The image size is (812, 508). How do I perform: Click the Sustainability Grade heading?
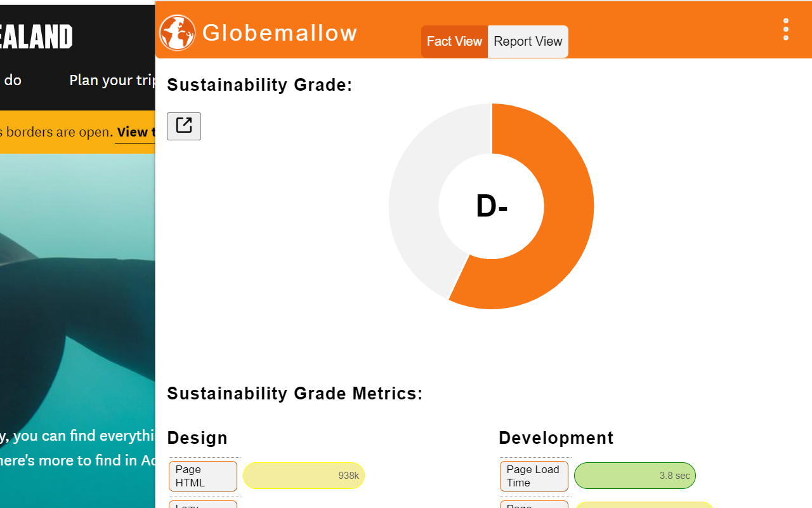click(x=259, y=85)
